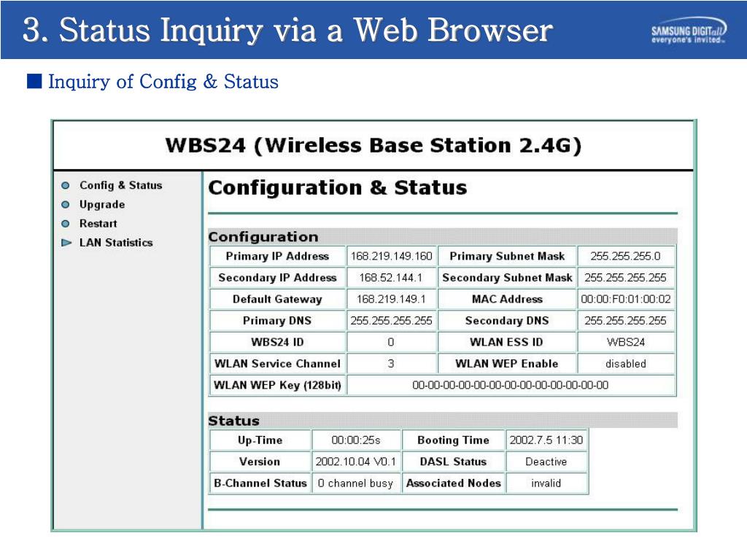Image resolution: width=747 pixels, height=560 pixels.
Task: Click the WLAN WEP Key (128bit) label
Action: pos(277,385)
